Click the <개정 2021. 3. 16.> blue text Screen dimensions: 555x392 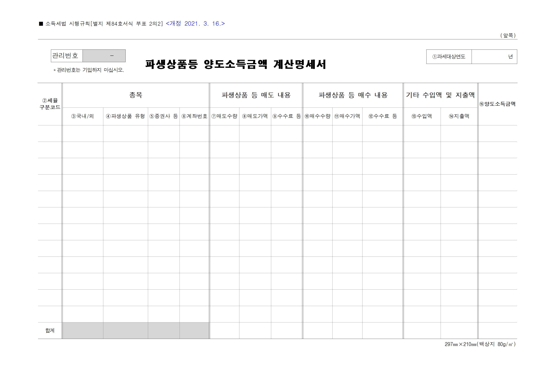pos(195,24)
